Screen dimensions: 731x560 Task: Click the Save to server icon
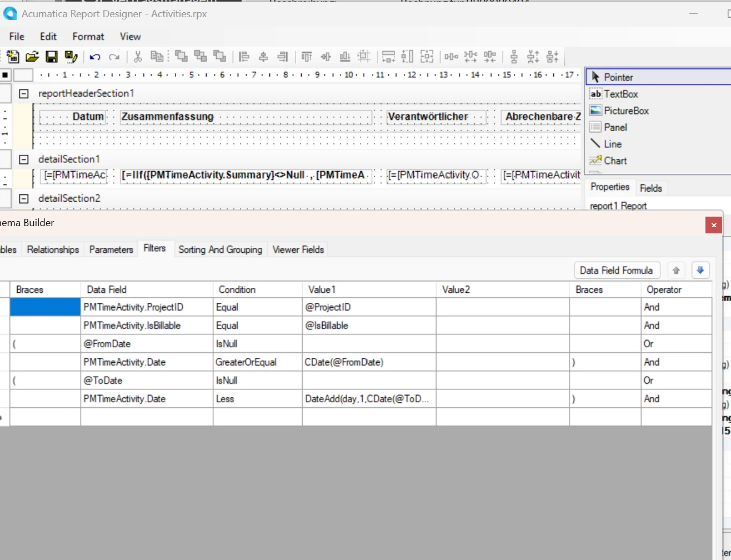(71, 56)
